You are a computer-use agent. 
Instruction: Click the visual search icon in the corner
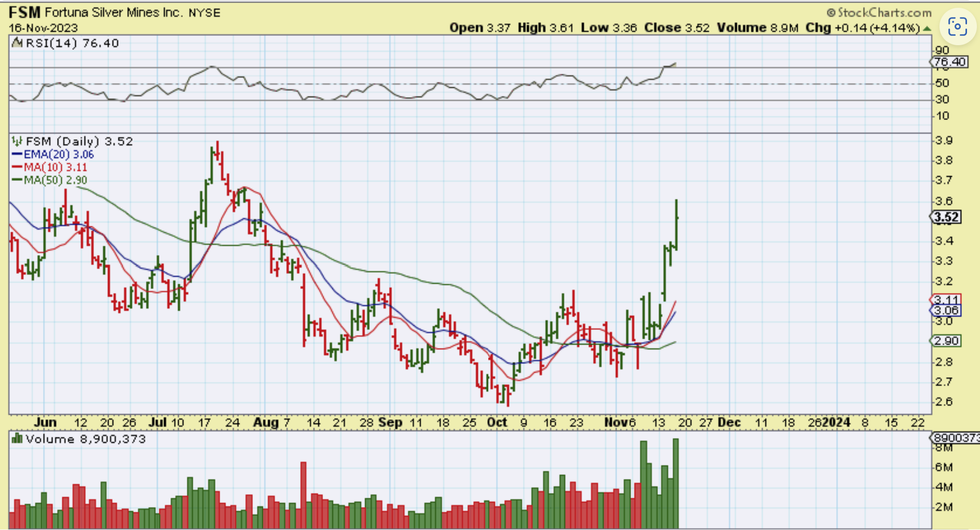coord(957,26)
